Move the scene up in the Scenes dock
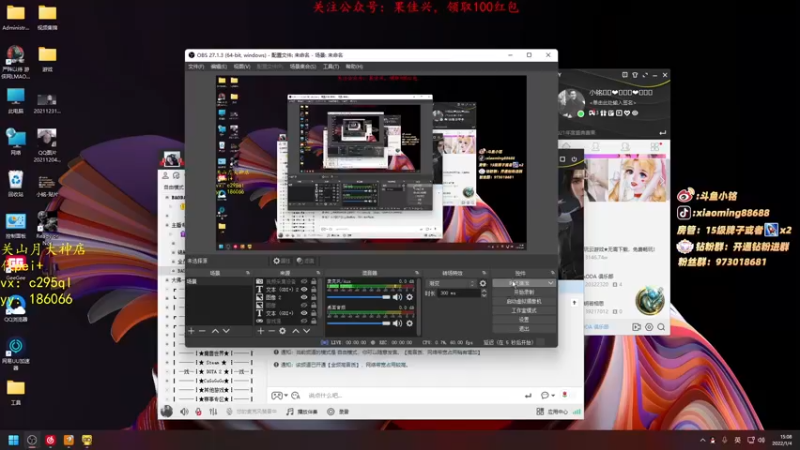Image resolution: width=800 pixels, height=450 pixels. pyautogui.click(x=215, y=331)
